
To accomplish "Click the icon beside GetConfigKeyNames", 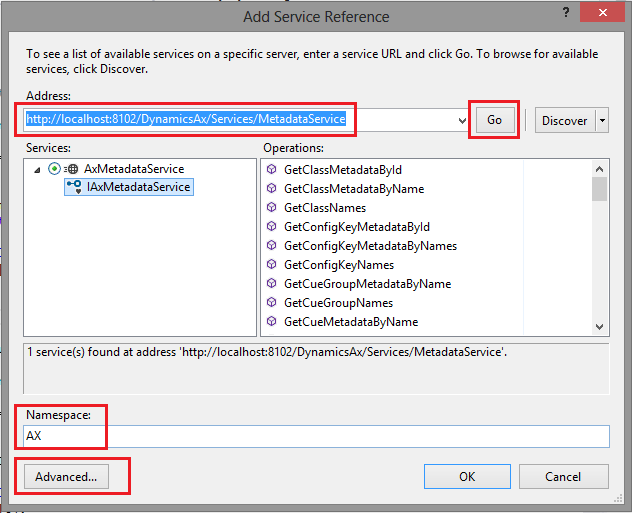I will pyautogui.click(x=272, y=264).
